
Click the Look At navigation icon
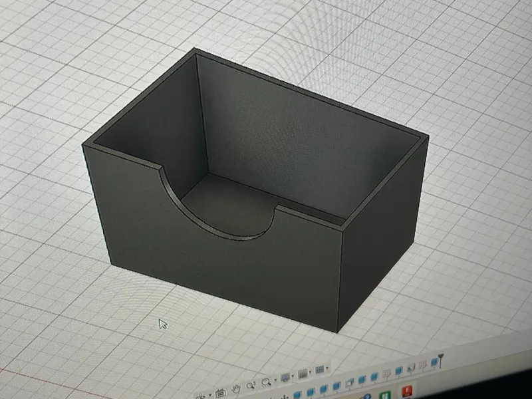click(x=221, y=392)
